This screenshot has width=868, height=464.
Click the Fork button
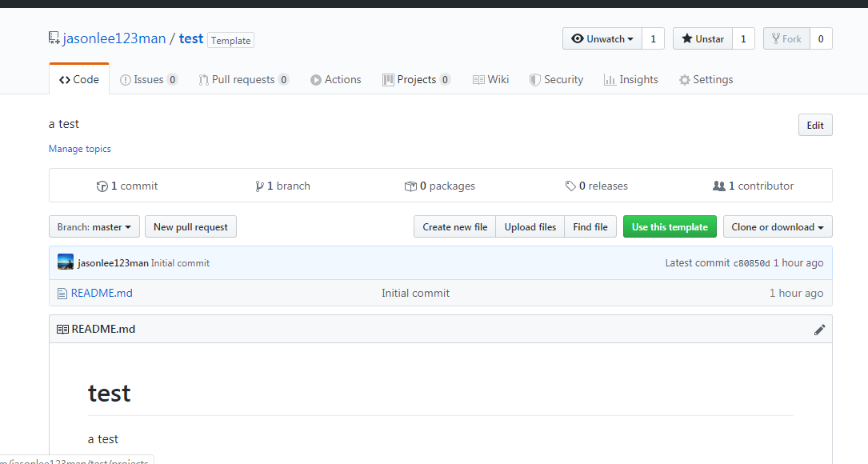click(786, 38)
